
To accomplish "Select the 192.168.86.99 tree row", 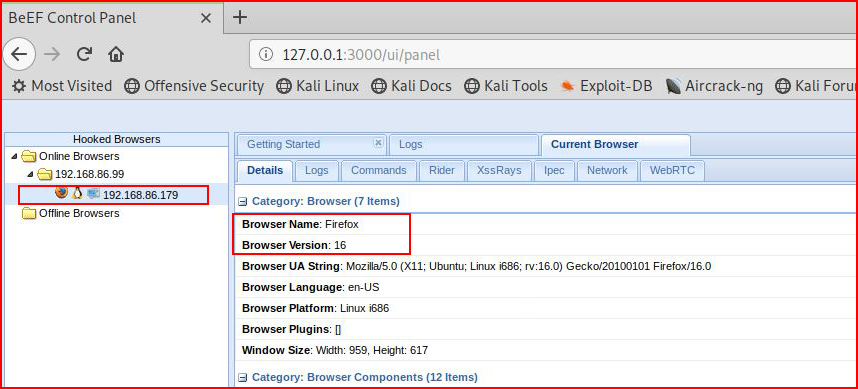I will pos(116,175).
